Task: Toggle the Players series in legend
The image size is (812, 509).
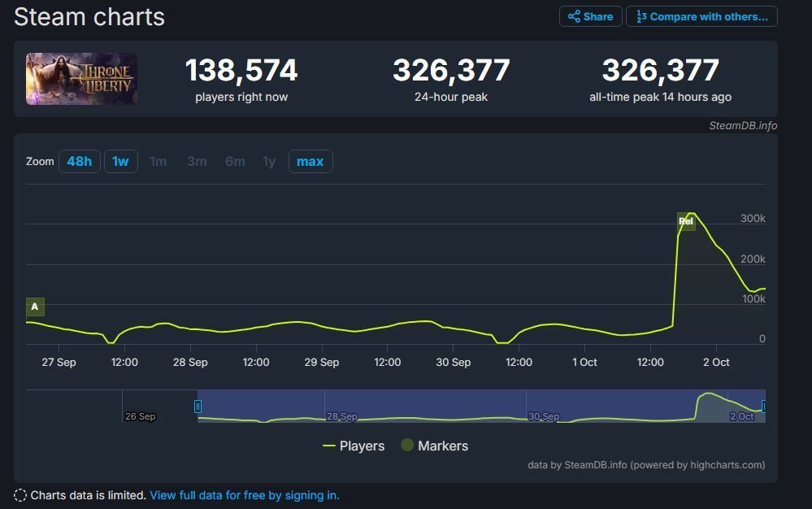Action: [354, 446]
